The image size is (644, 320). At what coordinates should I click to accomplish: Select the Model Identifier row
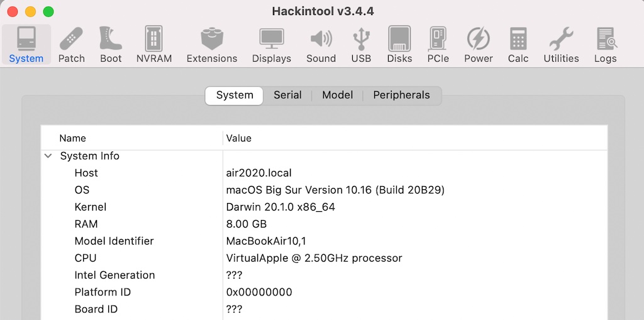(324, 241)
